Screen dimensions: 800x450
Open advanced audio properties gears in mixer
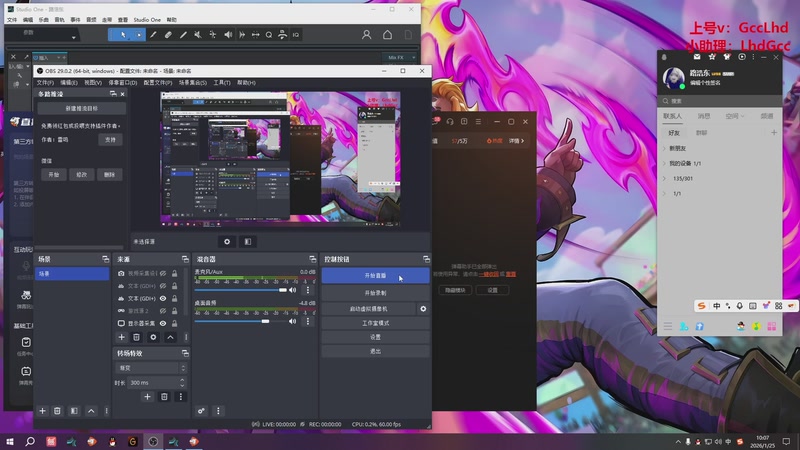click(x=202, y=411)
